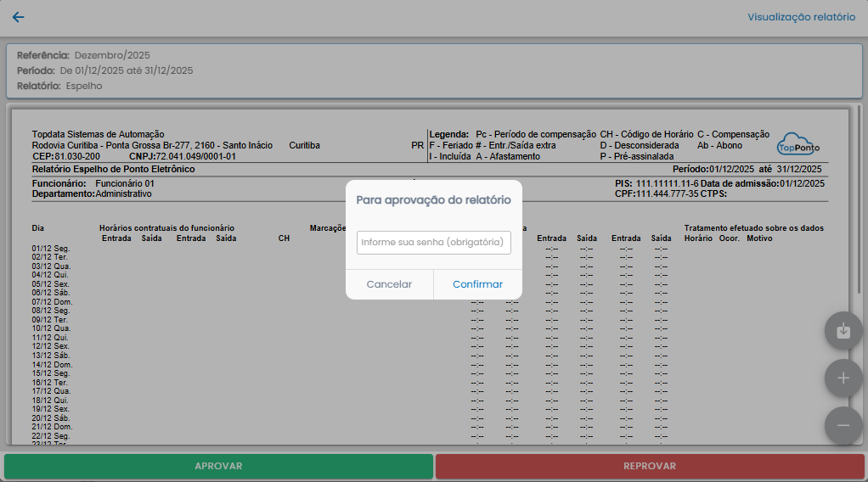Click the download report floating button
The height and width of the screenshot is (482, 868).
click(843, 331)
